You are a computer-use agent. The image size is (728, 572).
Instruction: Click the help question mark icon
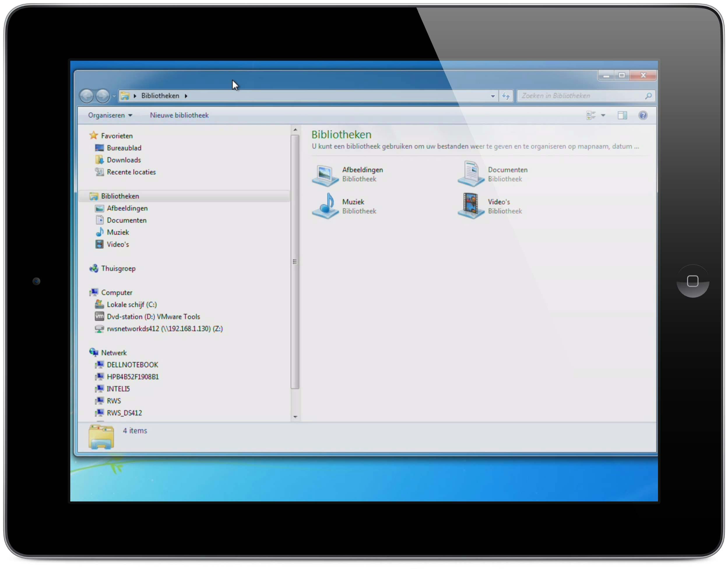coord(643,115)
